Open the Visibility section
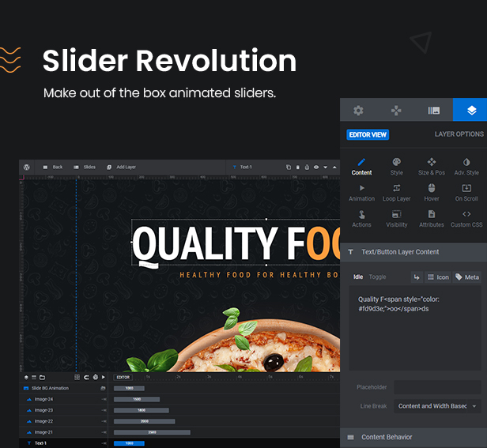This screenshot has width=487, height=448. coord(397,219)
